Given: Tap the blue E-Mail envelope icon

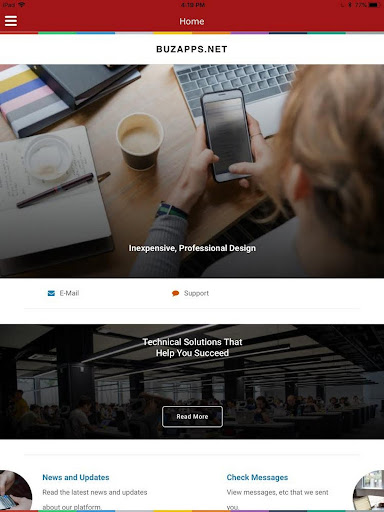Looking at the screenshot, I should click(x=51, y=293).
